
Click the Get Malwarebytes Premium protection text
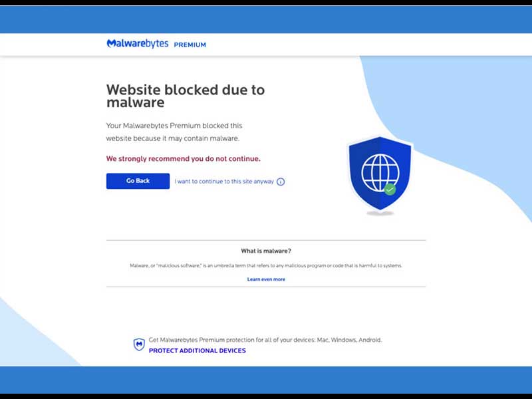(265, 340)
